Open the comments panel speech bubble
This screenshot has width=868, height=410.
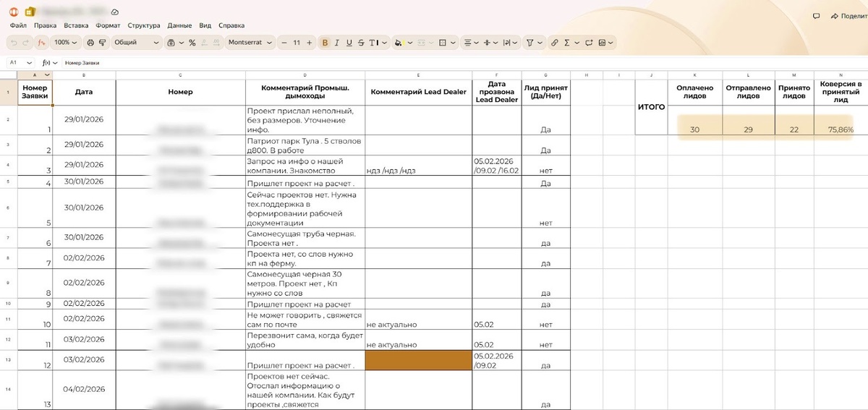[816, 15]
